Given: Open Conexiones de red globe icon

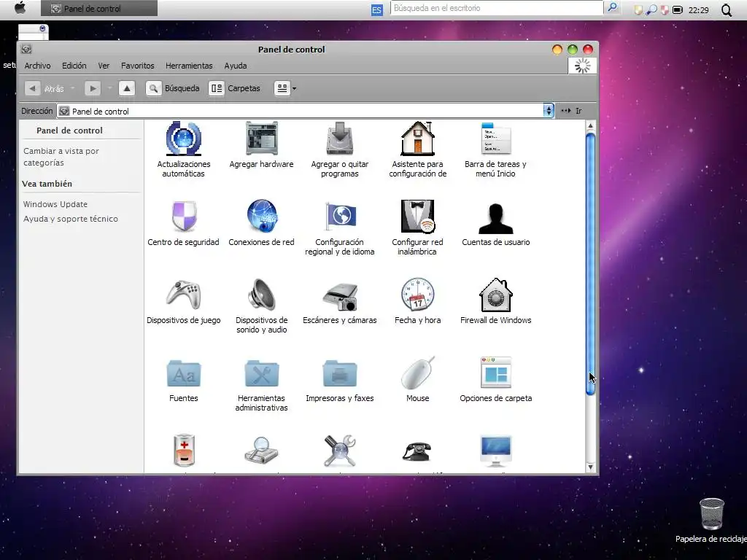Looking at the screenshot, I should (261, 216).
